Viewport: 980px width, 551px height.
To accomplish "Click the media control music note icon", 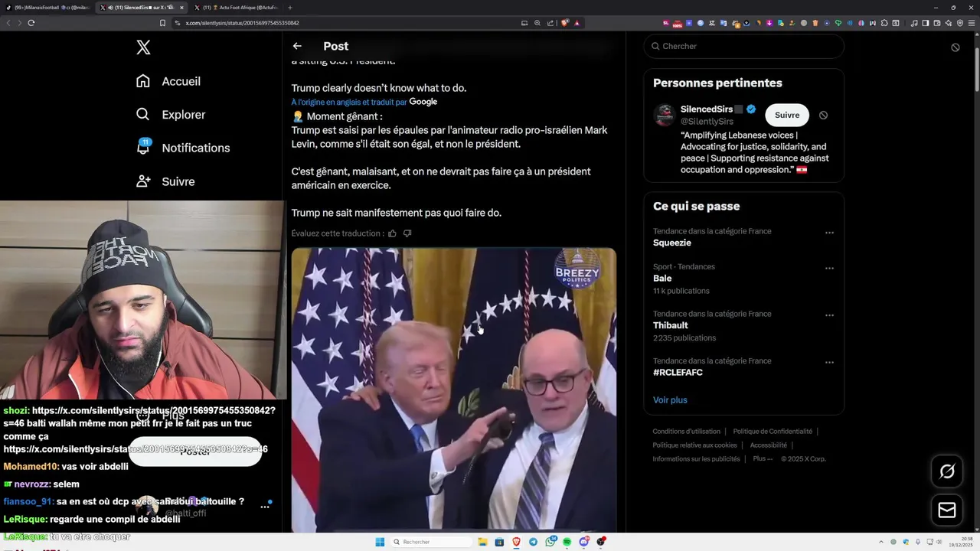I will (914, 23).
